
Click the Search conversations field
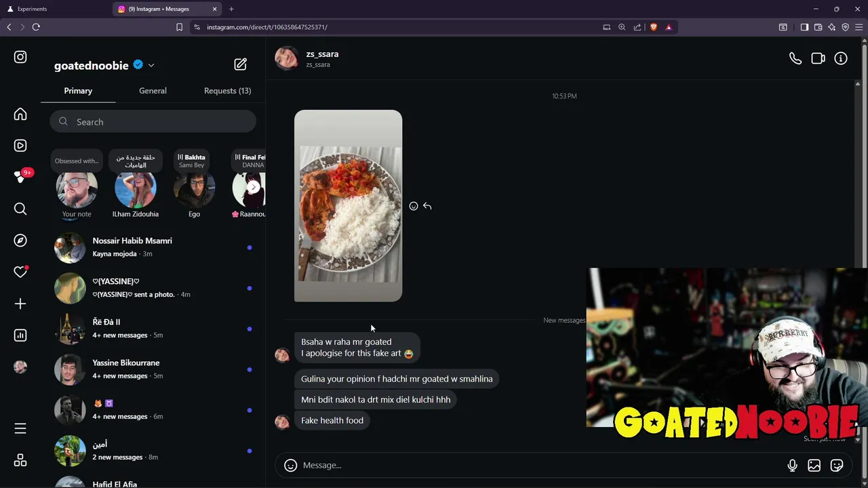pos(153,122)
